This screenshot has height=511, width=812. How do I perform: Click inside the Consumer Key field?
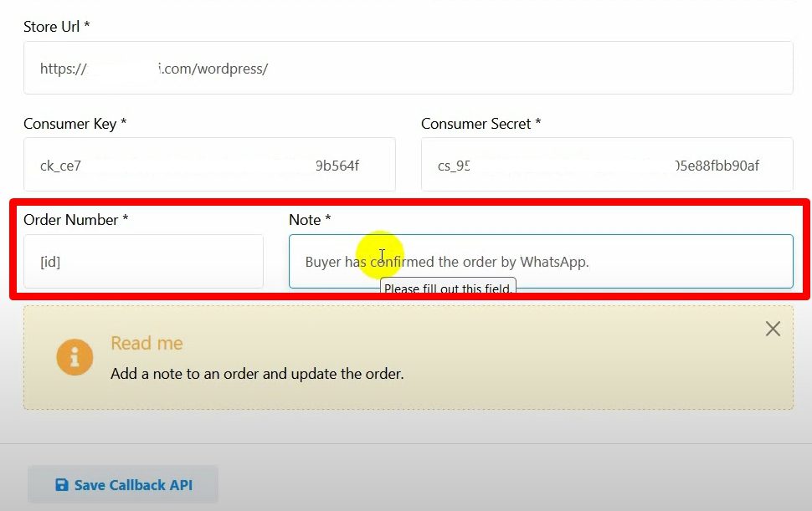[209, 166]
